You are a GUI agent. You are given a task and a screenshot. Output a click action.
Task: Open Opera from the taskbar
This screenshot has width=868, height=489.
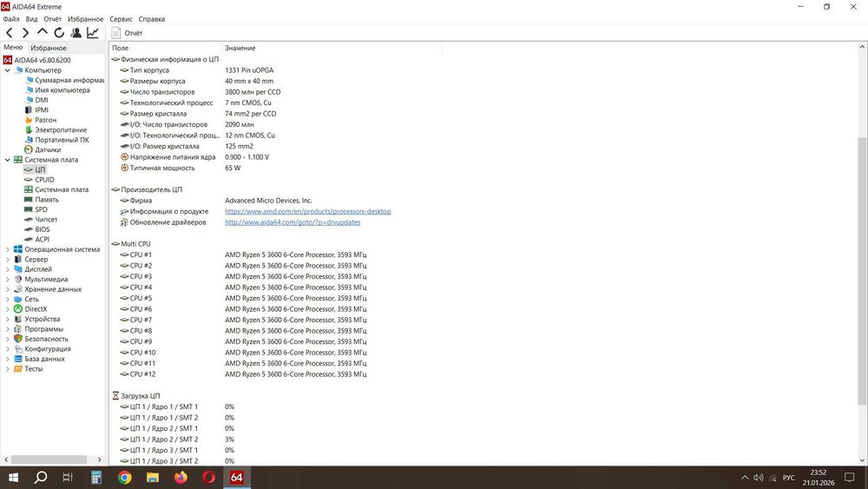coord(208,478)
